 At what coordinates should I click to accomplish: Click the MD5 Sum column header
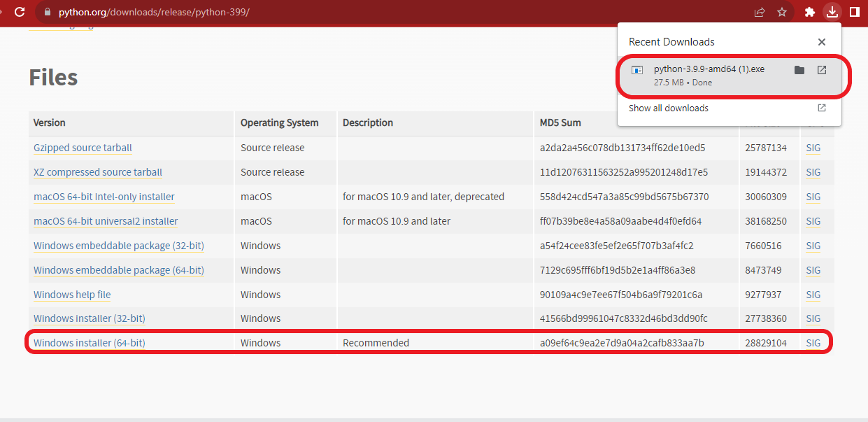point(560,122)
